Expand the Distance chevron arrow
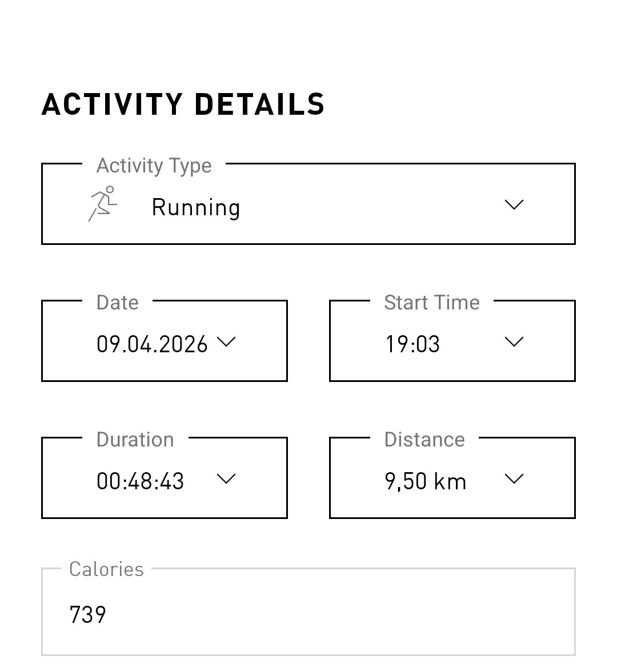The height and width of the screenshot is (672, 617). click(514, 478)
